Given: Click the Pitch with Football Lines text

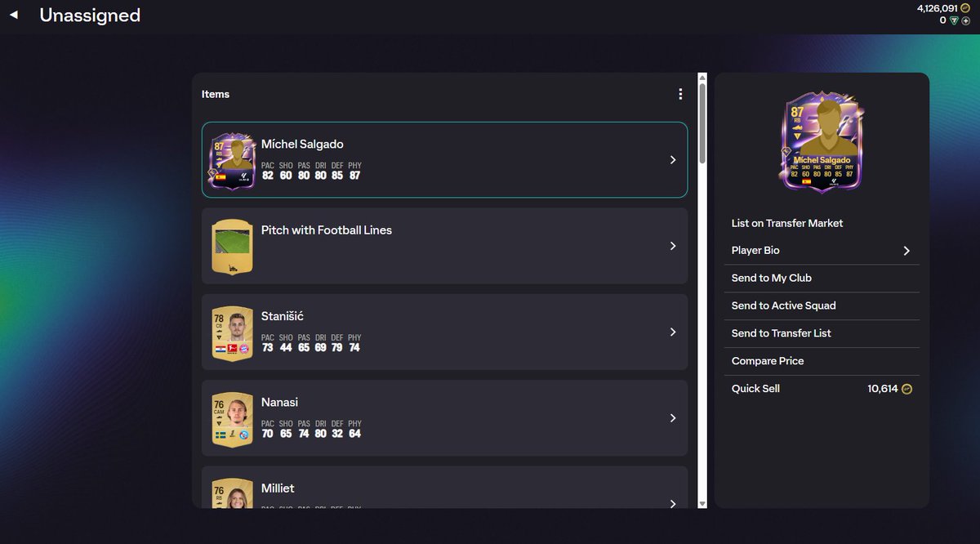Looking at the screenshot, I should tap(327, 230).
